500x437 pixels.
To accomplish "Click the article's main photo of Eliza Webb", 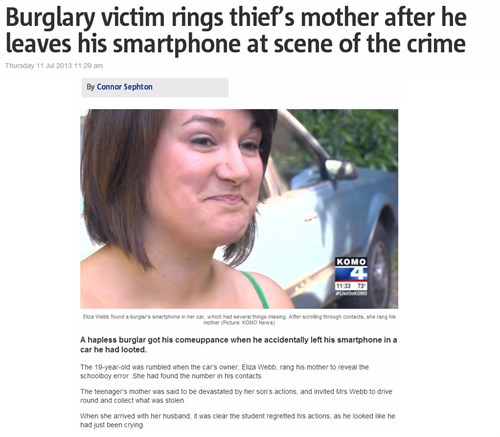I will pyautogui.click(x=239, y=209).
